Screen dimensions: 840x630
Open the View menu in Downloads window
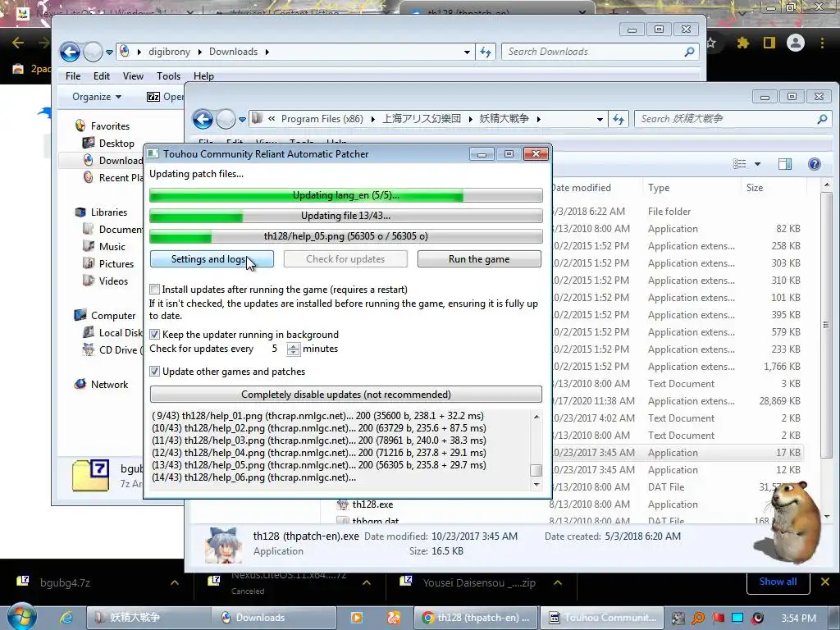133,76
